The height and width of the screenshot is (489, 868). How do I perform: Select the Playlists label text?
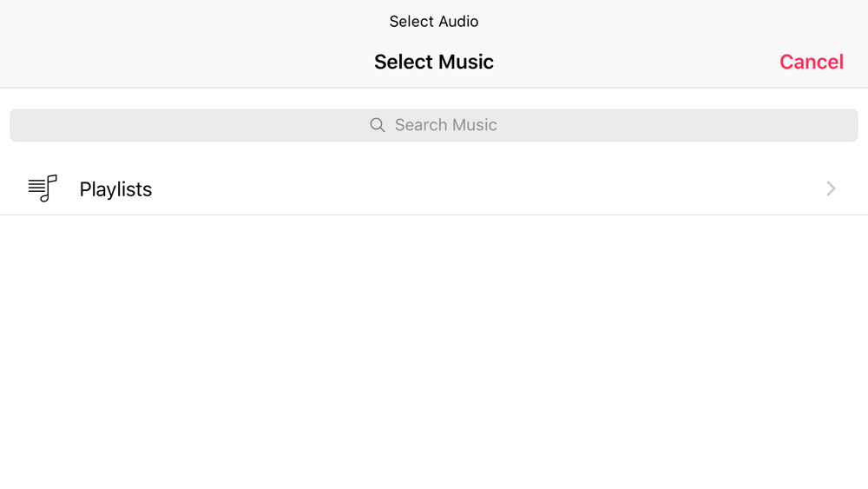point(115,189)
